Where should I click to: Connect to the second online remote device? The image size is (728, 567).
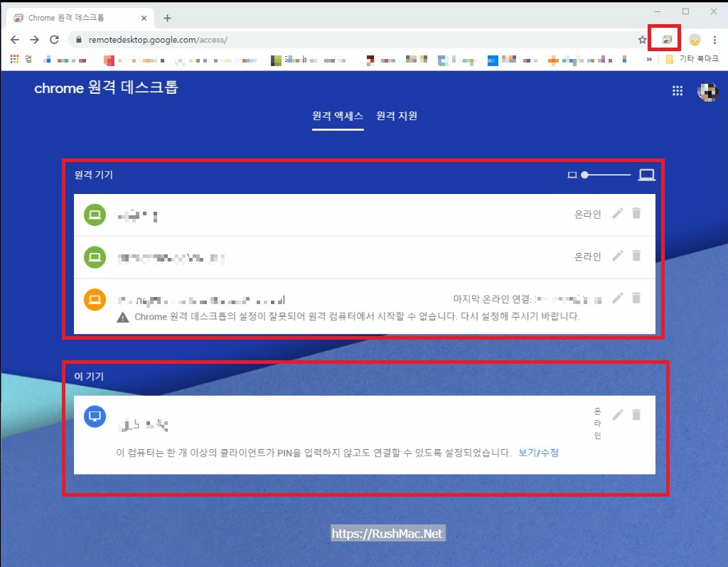[x=365, y=257]
